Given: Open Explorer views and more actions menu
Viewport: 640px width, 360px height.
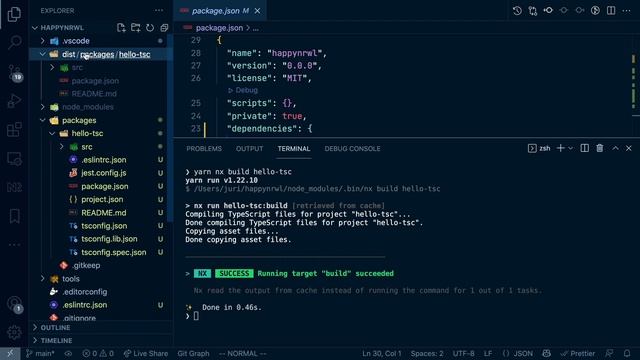Looking at the screenshot, I should (159, 11).
